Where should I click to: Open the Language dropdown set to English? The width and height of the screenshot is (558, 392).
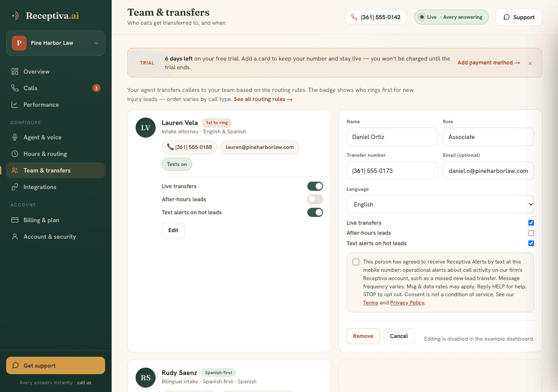click(x=440, y=204)
